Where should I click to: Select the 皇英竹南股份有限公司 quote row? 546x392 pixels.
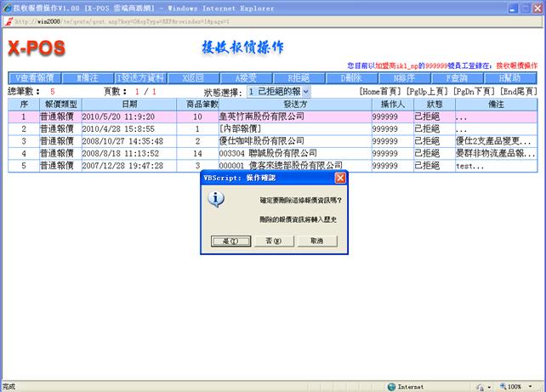pyautogui.click(x=272, y=116)
